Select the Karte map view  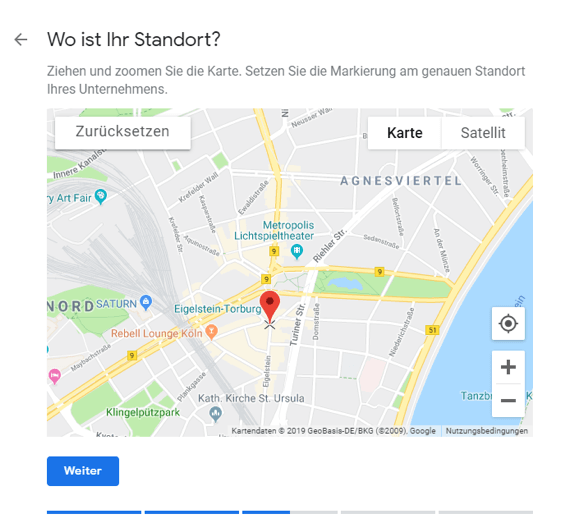tap(405, 133)
